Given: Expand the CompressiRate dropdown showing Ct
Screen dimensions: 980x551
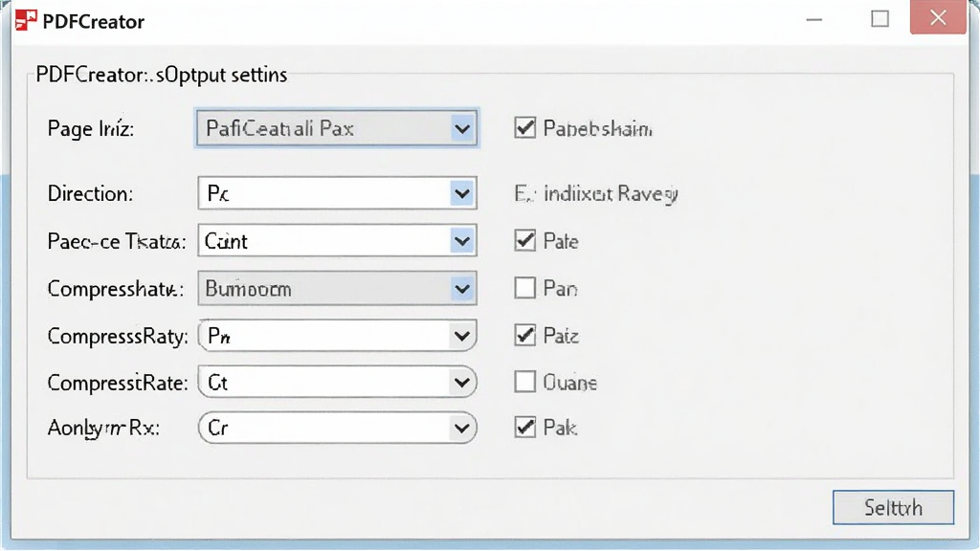Looking at the screenshot, I should pyautogui.click(x=337, y=382).
